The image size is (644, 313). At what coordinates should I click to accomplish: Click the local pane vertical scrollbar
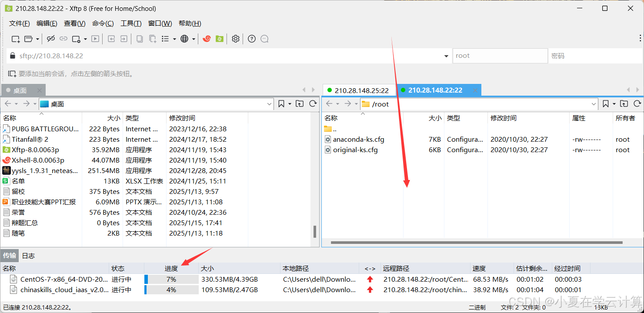[315, 232]
